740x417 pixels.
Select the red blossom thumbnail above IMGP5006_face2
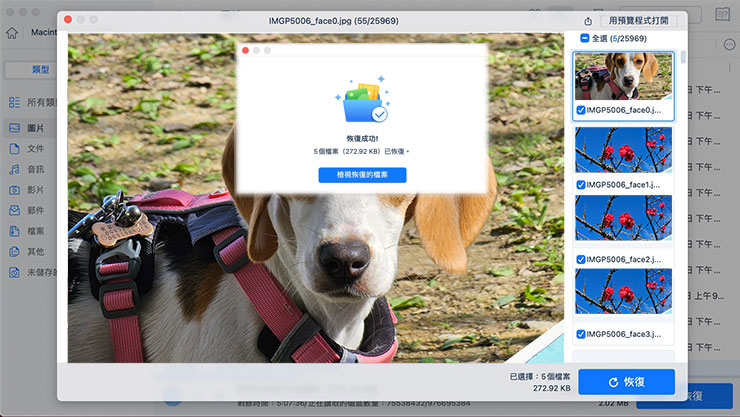(623, 218)
